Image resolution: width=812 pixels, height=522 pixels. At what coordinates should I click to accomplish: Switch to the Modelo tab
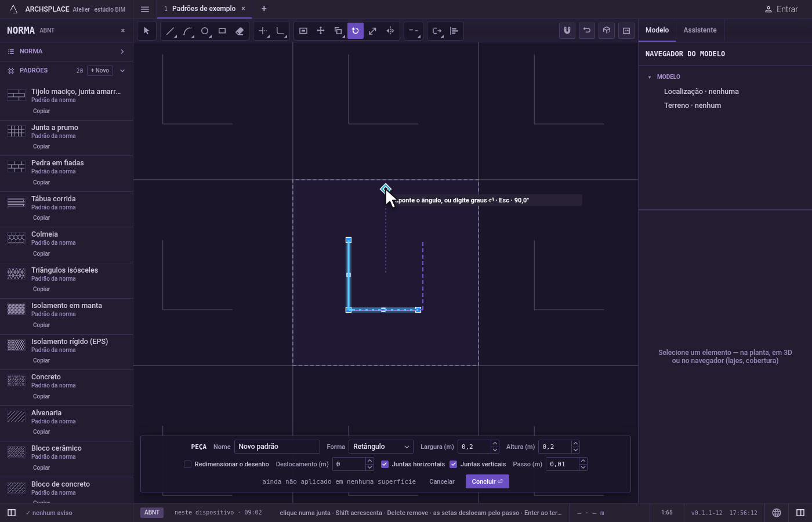[x=657, y=30]
